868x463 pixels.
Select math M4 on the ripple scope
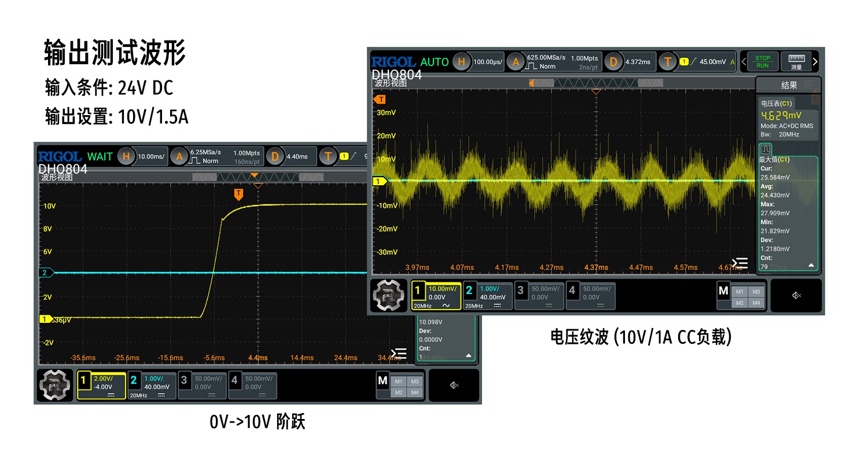(756, 303)
